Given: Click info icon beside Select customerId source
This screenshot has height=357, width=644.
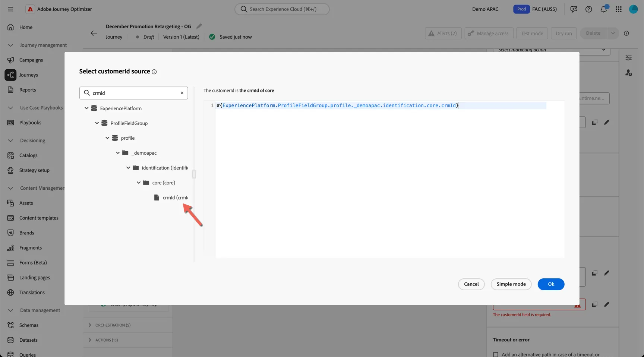Looking at the screenshot, I should tap(154, 72).
